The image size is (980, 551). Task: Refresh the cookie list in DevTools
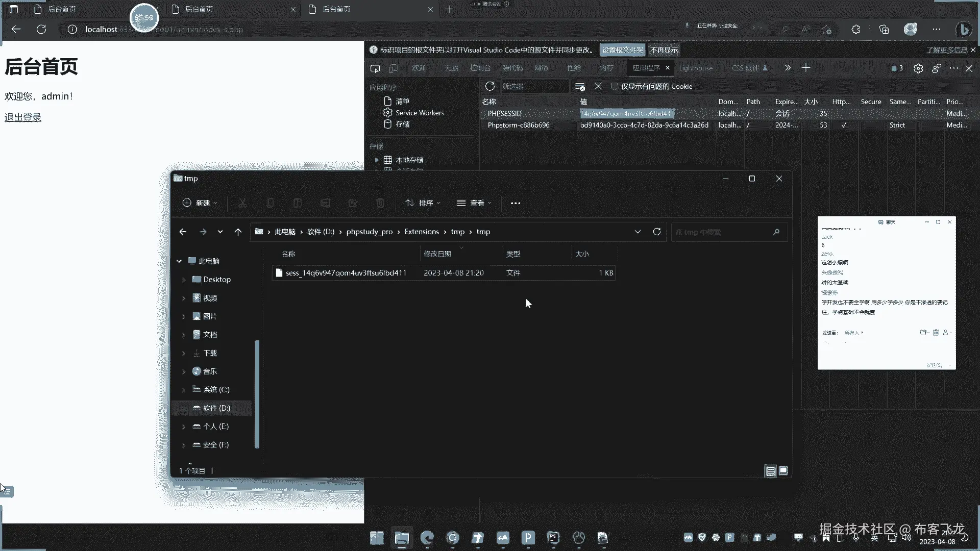click(490, 86)
